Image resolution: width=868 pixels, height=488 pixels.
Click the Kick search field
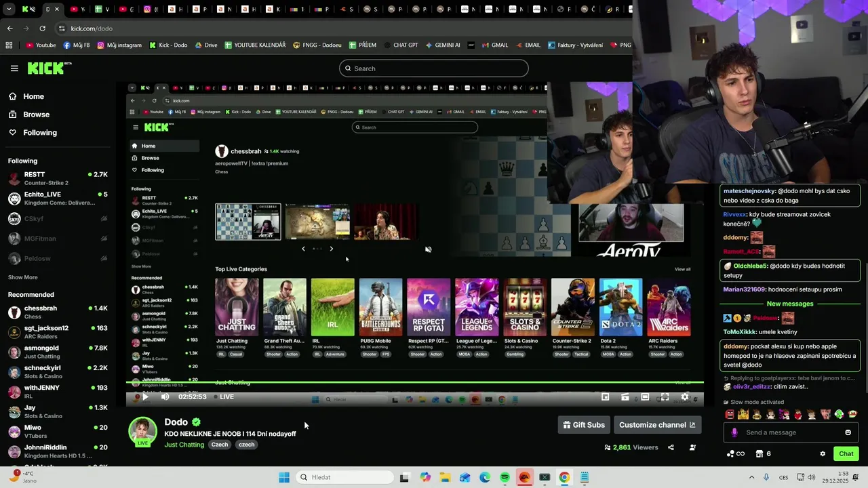(434, 68)
